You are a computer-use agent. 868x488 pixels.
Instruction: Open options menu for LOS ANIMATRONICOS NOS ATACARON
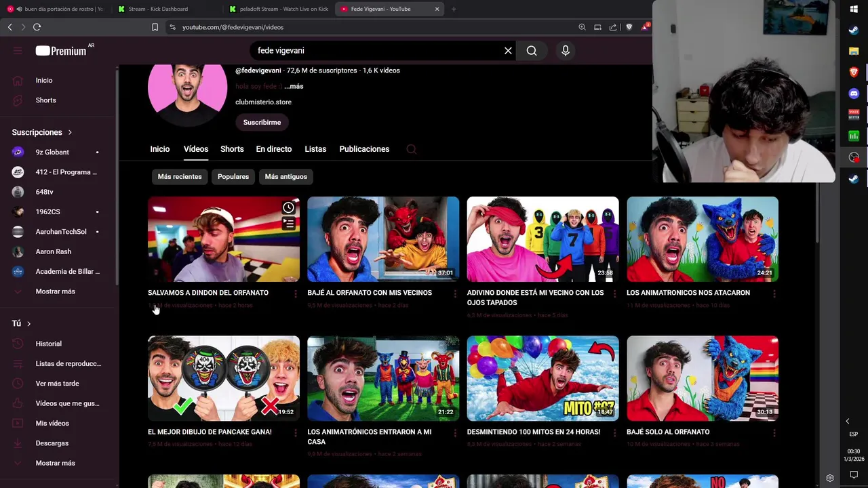(x=774, y=293)
